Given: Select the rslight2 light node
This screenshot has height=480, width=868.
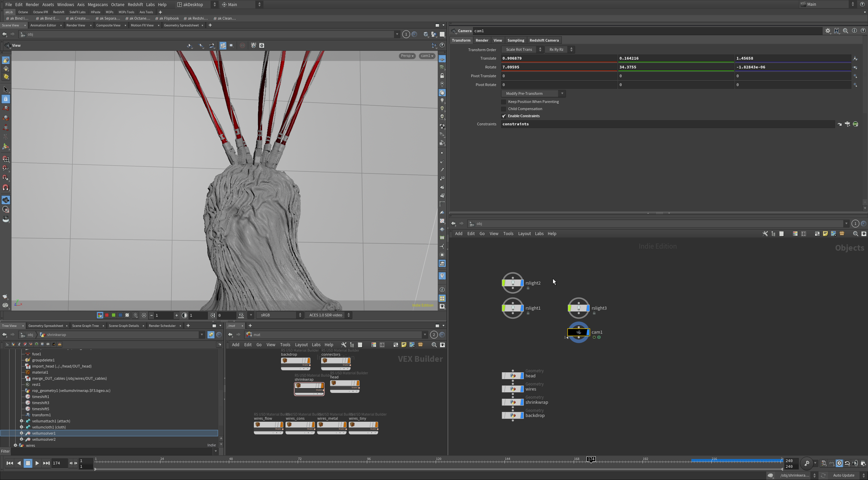Looking at the screenshot, I should coord(513,283).
